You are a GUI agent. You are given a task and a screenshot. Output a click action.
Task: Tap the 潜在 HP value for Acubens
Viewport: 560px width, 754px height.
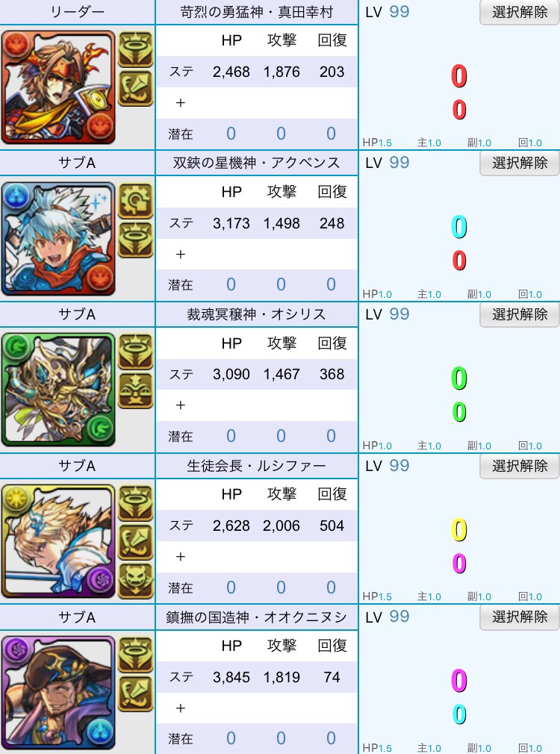pyautogui.click(x=231, y=284)
